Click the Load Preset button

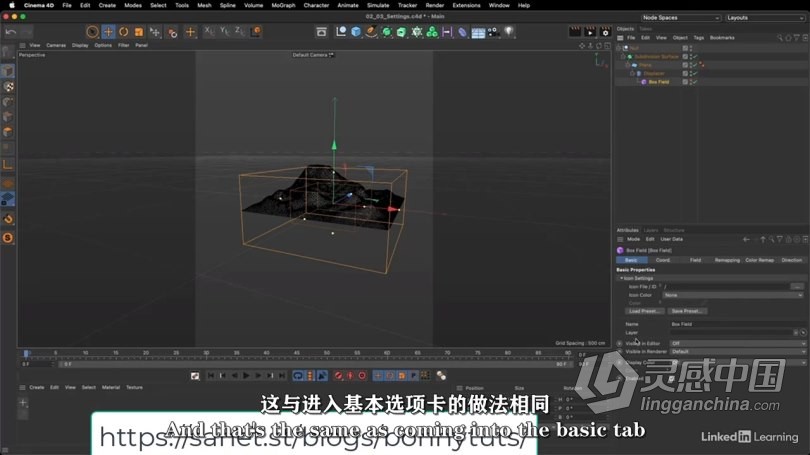(x=644, y=311)
